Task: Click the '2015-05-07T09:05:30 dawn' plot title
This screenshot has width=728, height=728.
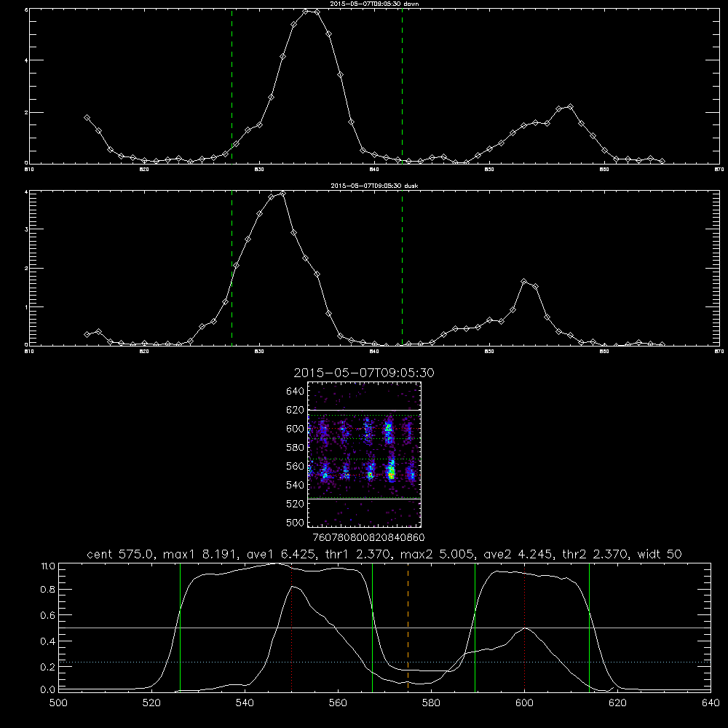Action: pyautogui.click(x=374, y=3)
